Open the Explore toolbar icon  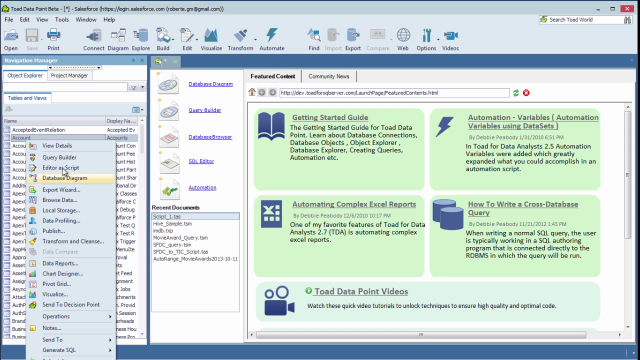coord(141,39)
